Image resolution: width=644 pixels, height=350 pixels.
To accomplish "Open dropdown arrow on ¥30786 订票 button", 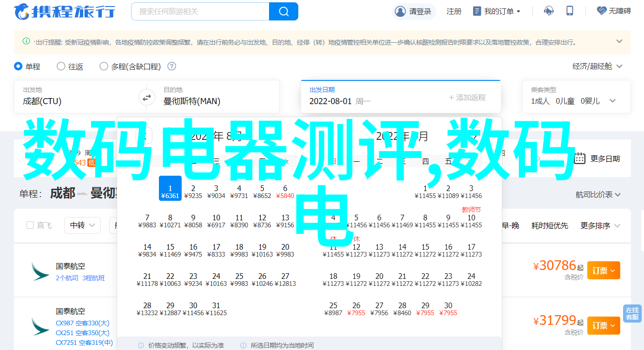I will coord(613,271).
